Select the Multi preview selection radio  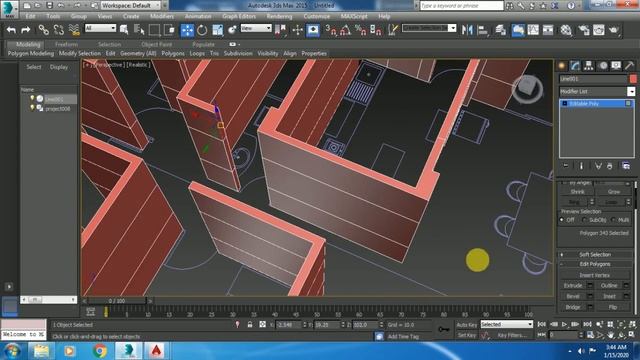tap(613, 220)
